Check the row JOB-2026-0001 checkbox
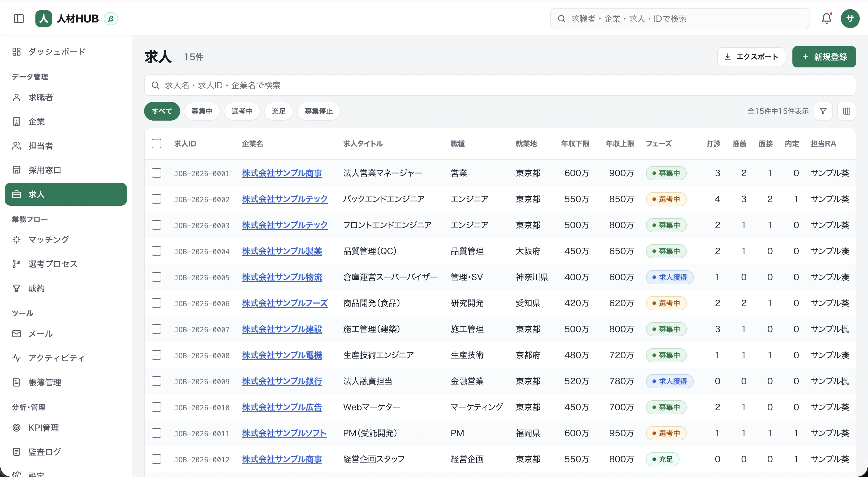This screenshot has height=477, width=868. pos(156,173)
